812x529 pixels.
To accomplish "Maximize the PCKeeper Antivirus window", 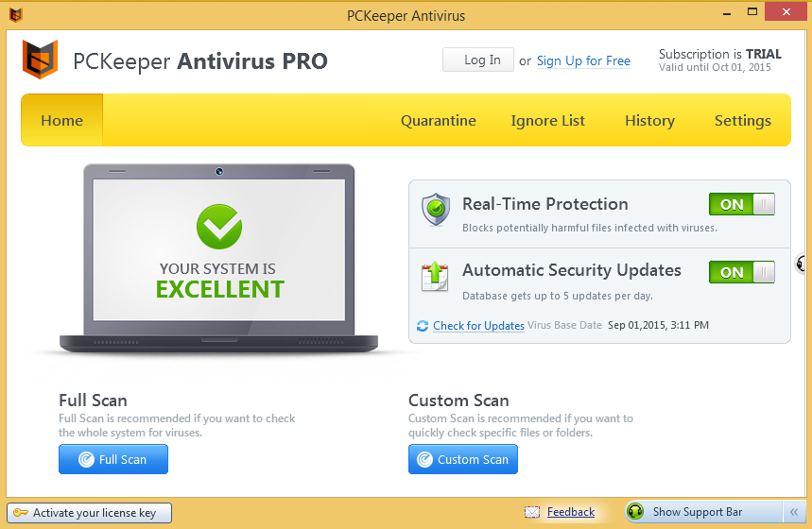I will coord(752,11).
